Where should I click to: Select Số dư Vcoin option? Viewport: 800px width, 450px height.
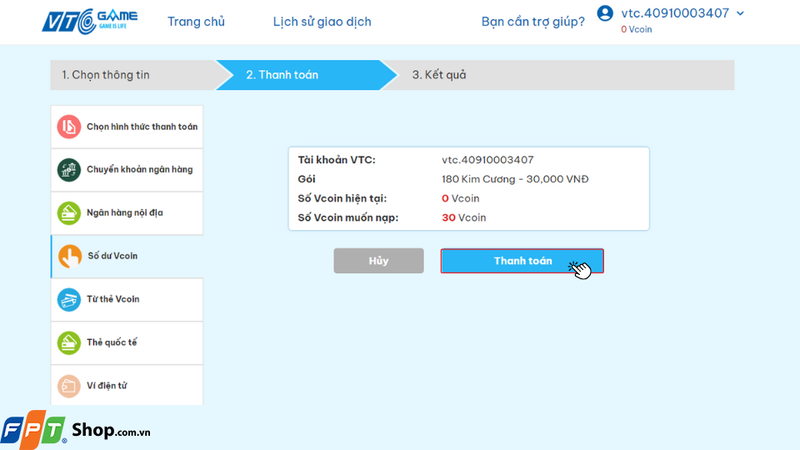(x=127, y=256)
